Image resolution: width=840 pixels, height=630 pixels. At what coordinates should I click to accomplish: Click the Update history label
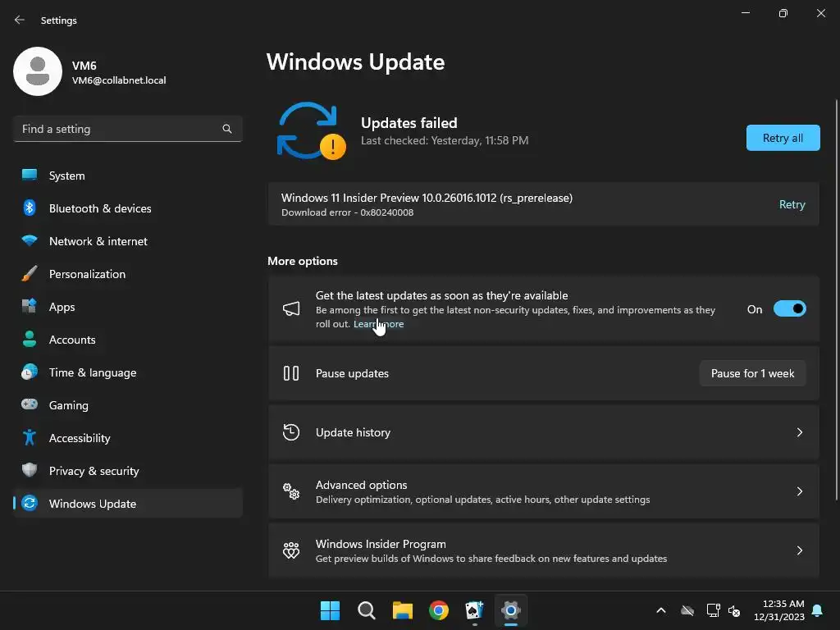click(x=353, y=432)
